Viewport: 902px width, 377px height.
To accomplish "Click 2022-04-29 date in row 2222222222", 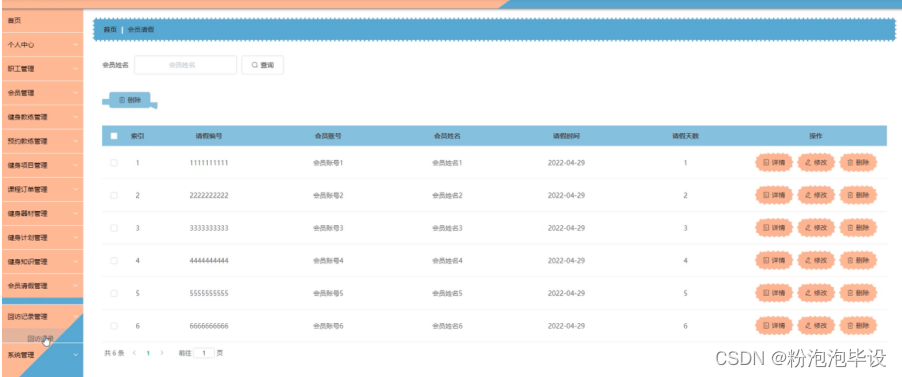I will 566,196.
